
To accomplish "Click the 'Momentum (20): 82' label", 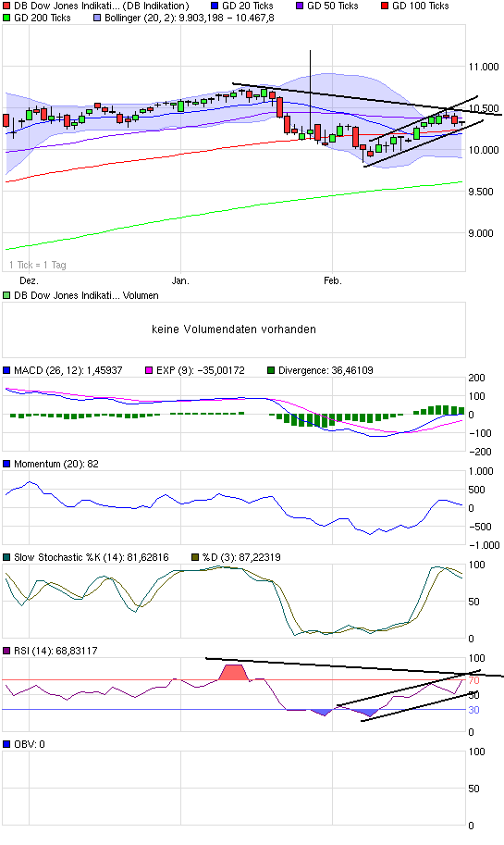I will tap(56, 464).
